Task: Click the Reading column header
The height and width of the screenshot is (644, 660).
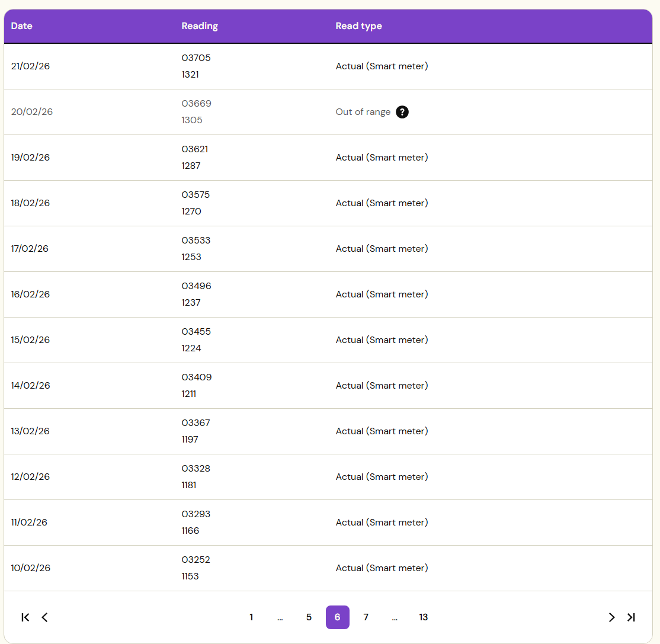Action: tap(200, 26)
